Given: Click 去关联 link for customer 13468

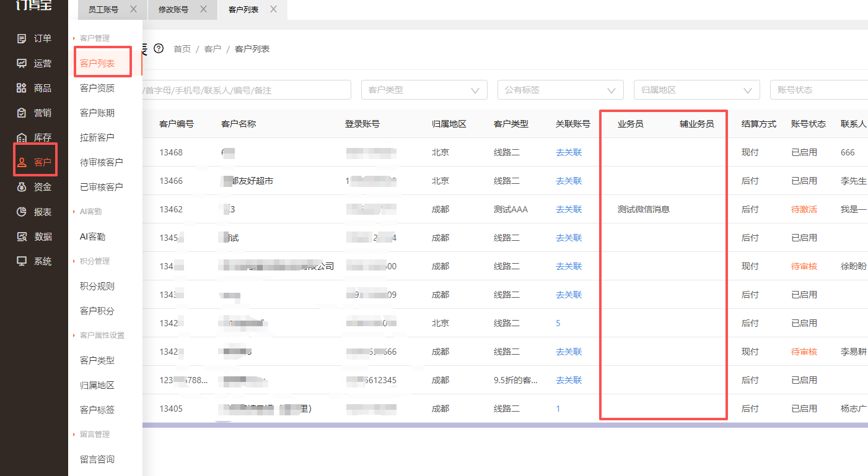Looking at the screenshot, I should tap(569, 152).
